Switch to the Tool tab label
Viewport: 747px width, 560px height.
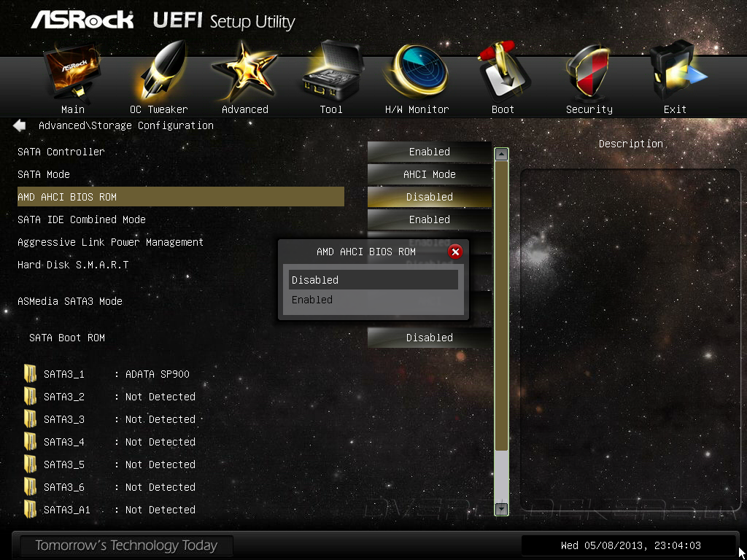point(331,109)
